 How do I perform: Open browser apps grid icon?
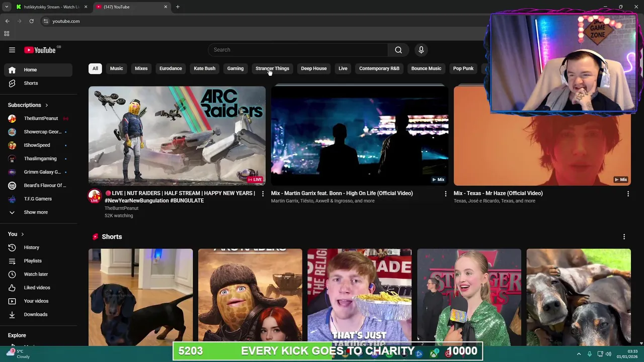7,34
